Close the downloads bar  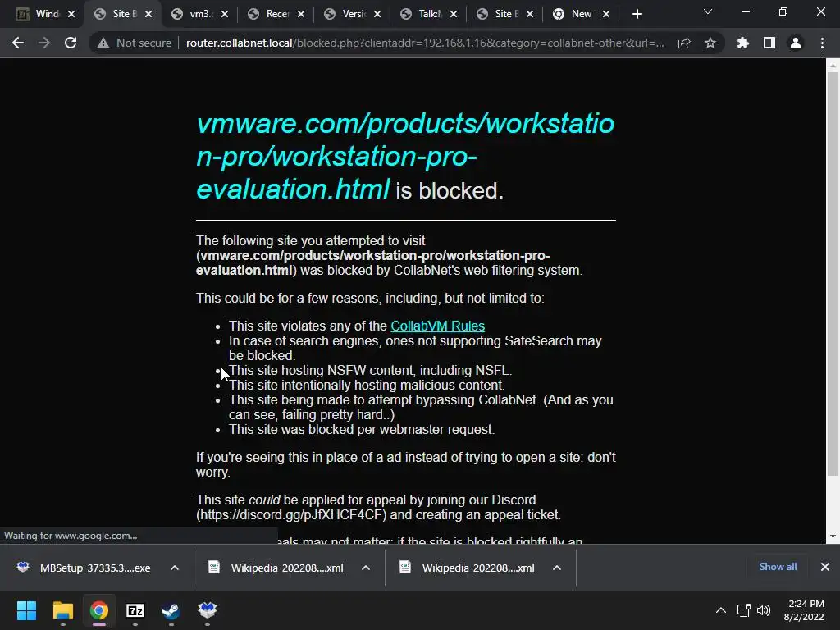coord(825,567)
